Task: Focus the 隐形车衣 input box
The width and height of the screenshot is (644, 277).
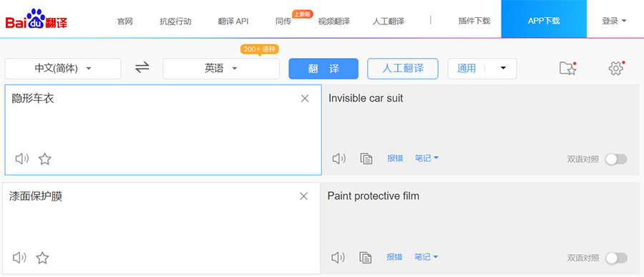Action: point(163,130)
